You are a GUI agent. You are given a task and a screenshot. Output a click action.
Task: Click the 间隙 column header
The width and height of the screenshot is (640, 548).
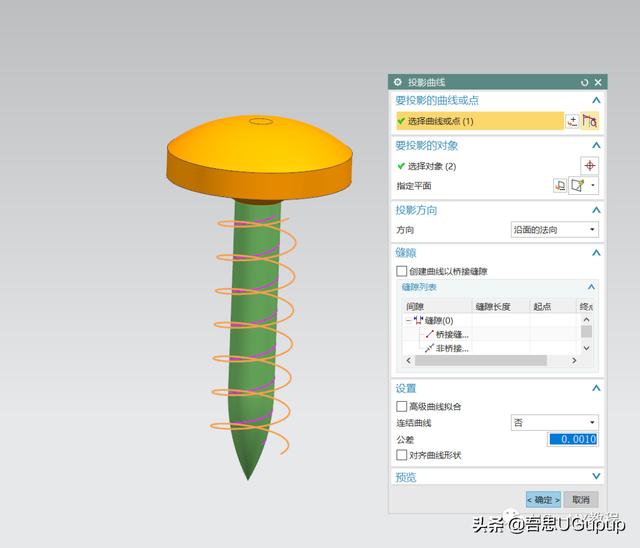[437, 306]
